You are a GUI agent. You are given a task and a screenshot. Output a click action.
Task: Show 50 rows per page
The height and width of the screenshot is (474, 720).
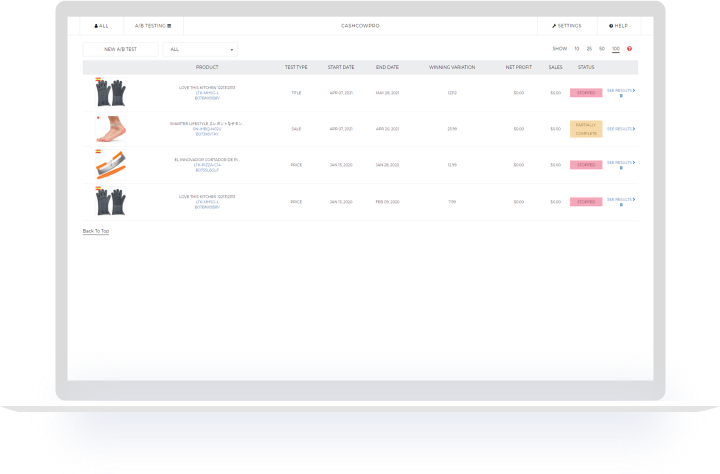click(x=602, y=49)
